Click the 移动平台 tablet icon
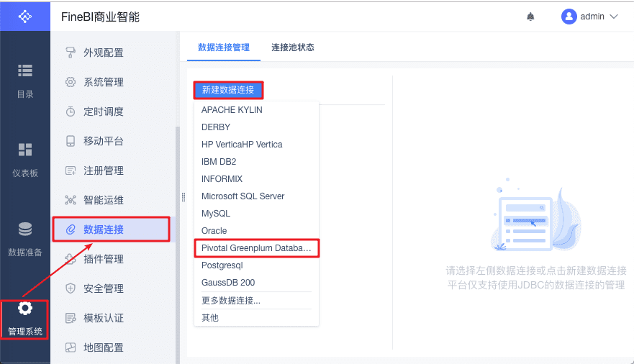The width and height of the screenshot is (634, 364). tap(71, 141)
